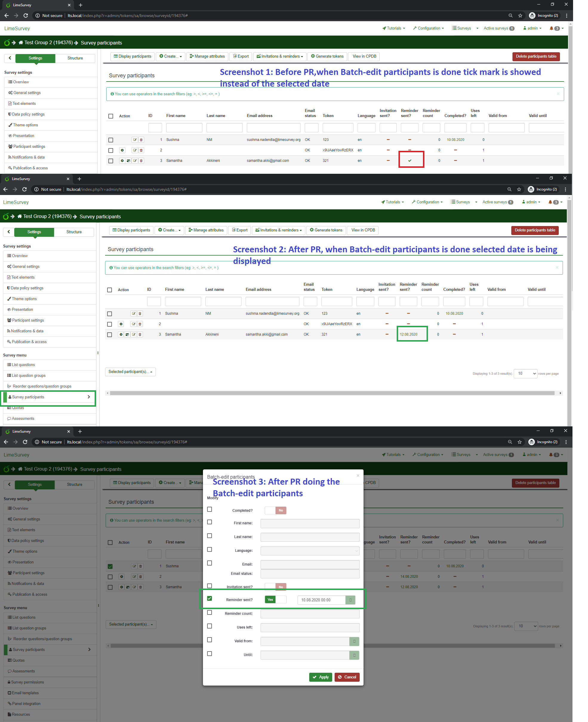Click the Valid from calendar icon in dialog

(x=354, y=641)
